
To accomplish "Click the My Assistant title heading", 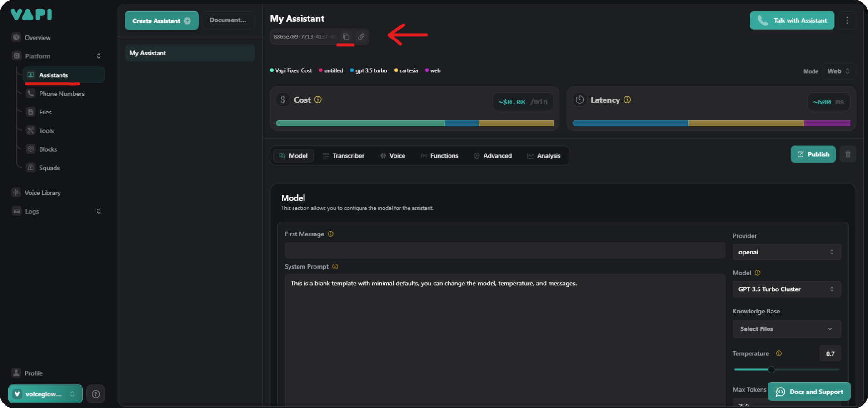I will [297, 19].
